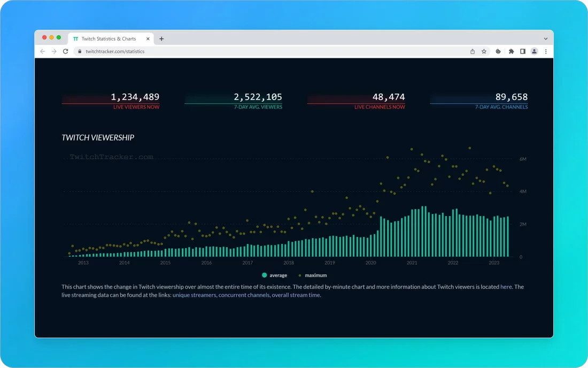
Task: Toggle the maximum series in chart legend
Action: (x=313, y=275)
